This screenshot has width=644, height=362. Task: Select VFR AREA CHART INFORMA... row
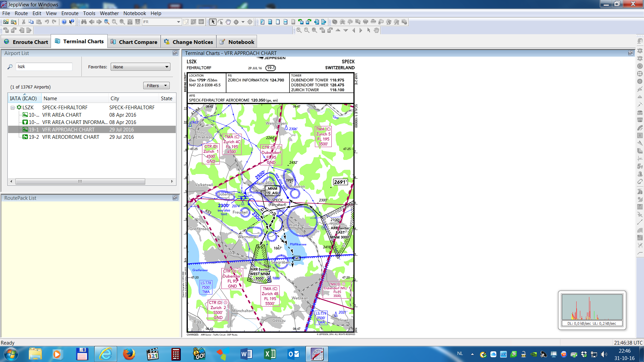click(92, 122)
